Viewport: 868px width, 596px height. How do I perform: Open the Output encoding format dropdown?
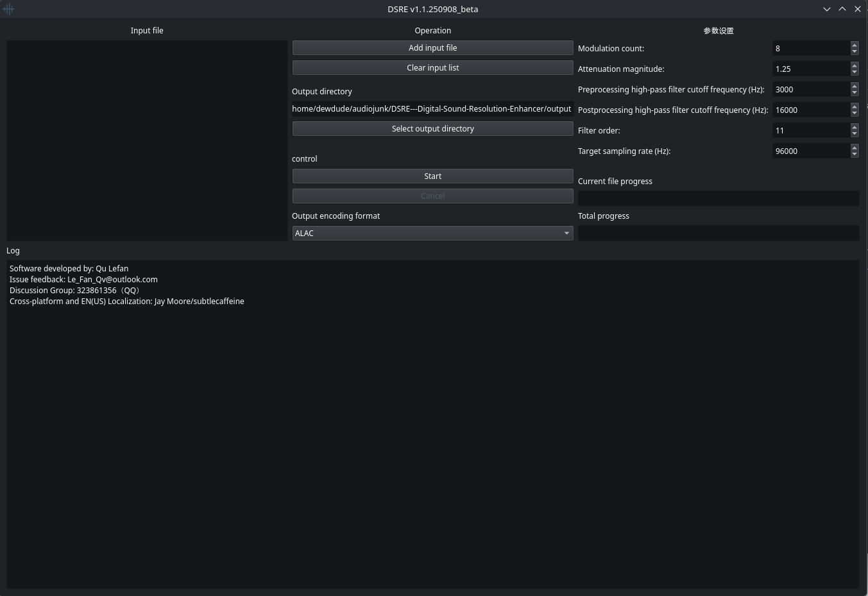[x=432, y=234]
